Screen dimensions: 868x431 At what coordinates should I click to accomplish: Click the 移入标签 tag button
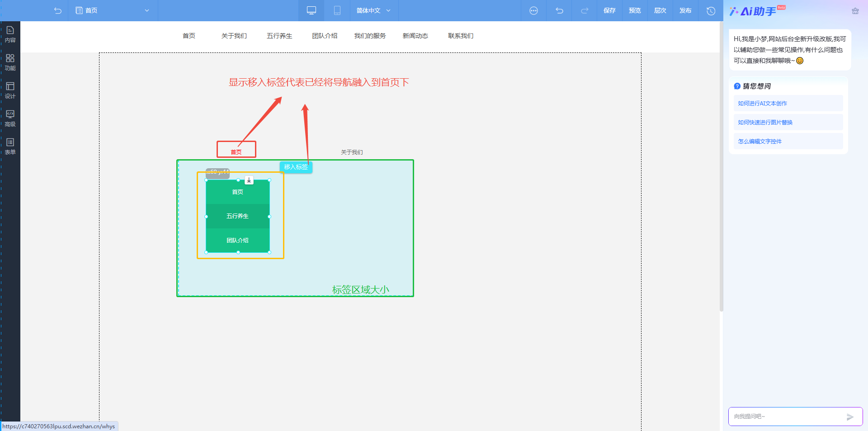296,167
